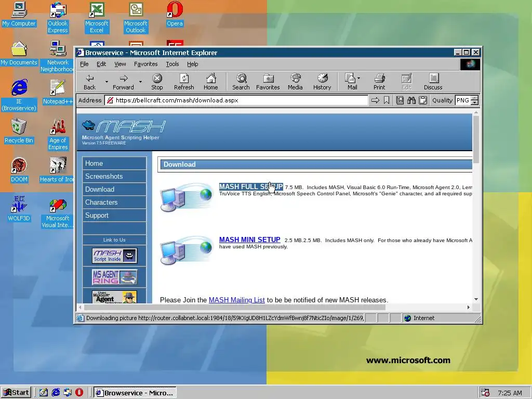The width and height of the screenshot is (532, 399).
Task: Open the Tools menu
Action: tap(172, 64)
